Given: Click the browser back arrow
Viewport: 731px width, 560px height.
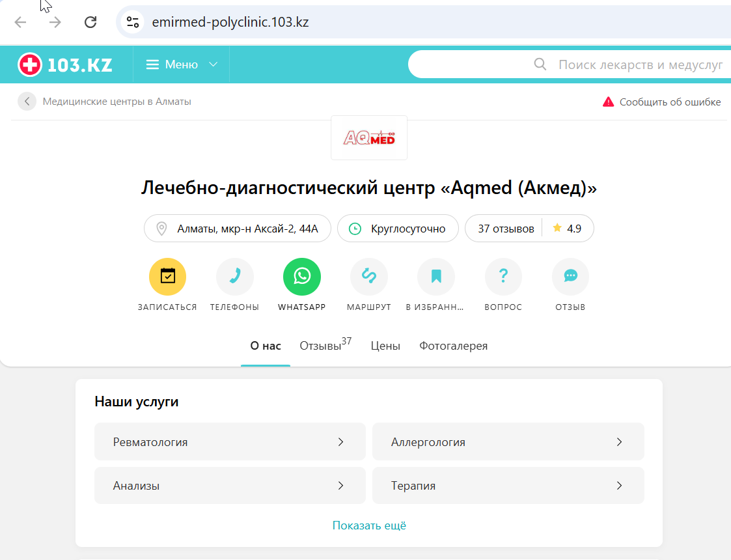Looking at the screenshot, I should point(21,22).
